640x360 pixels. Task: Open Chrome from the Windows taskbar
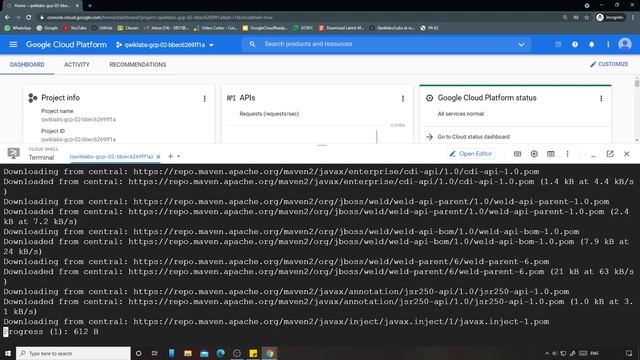pyautogui.click(x=269, y=353)
